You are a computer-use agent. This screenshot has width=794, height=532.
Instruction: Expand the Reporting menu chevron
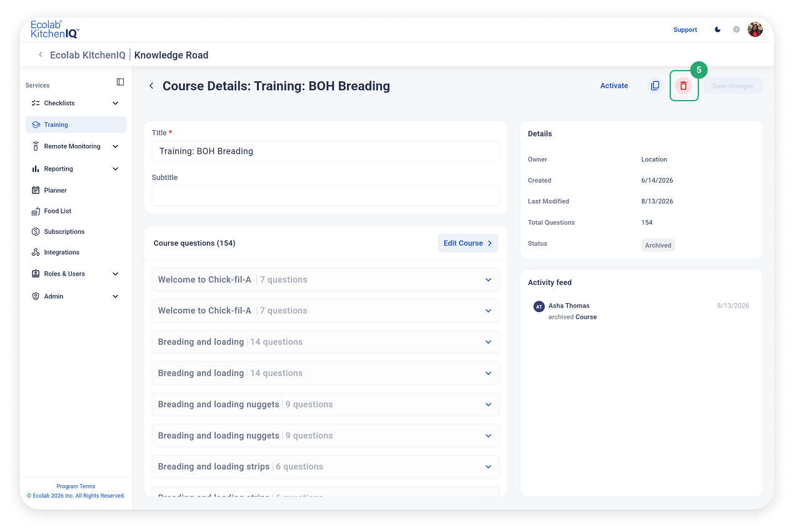(115, 169)
